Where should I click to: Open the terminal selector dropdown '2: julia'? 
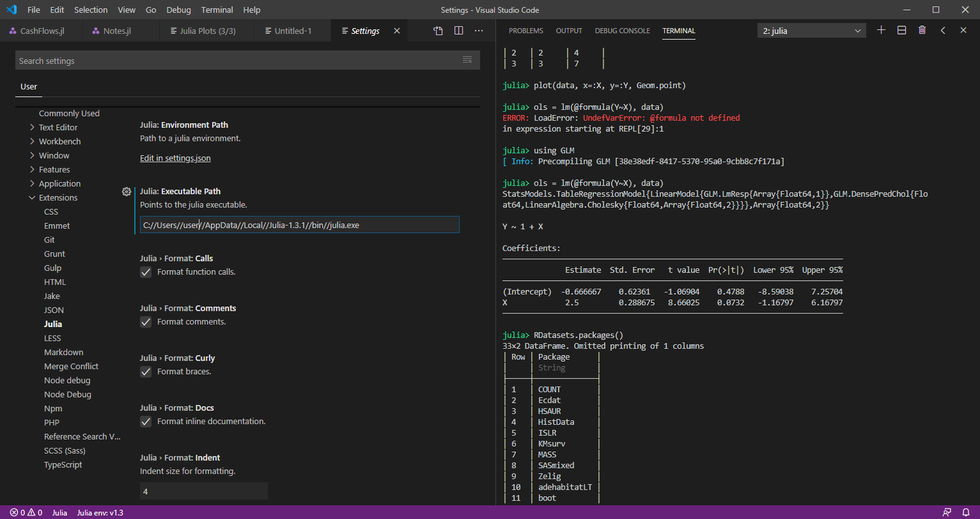[812, 31]
